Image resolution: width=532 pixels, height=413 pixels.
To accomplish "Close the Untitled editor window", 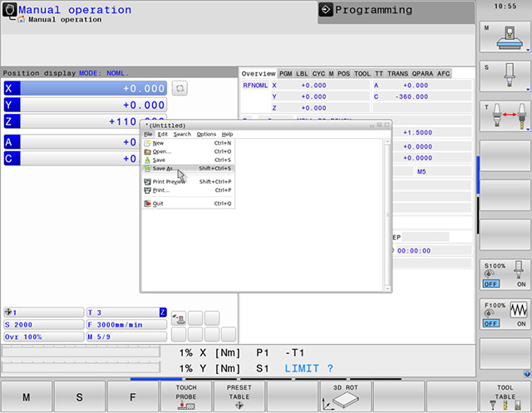I will pos(387,125).
